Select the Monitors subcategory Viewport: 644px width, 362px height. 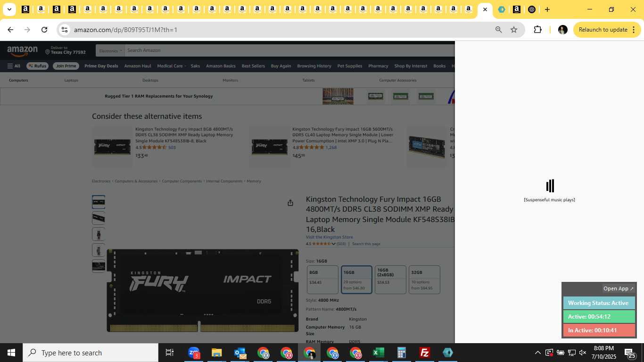230,80
